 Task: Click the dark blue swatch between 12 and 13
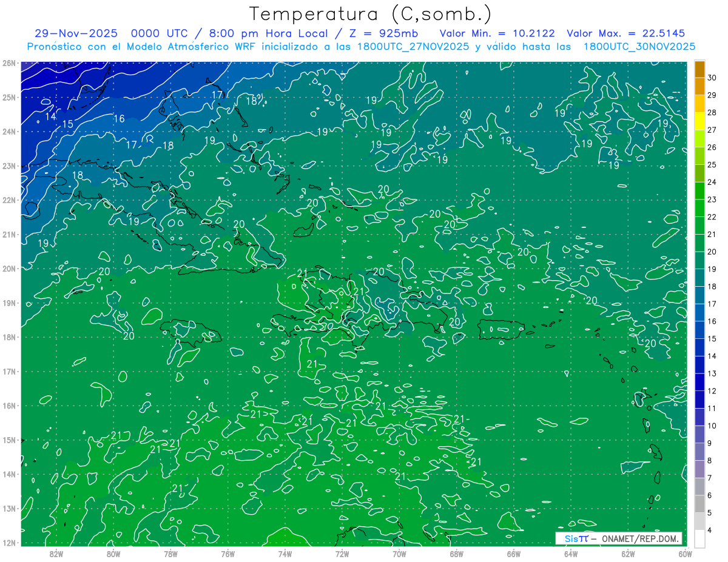pos(699,382)
